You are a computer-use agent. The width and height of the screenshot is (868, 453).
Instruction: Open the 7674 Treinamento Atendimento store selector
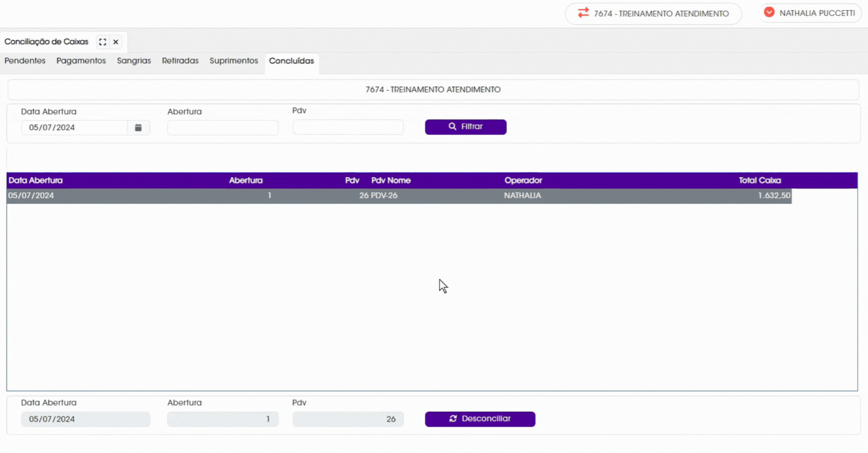tap(653, 13)
